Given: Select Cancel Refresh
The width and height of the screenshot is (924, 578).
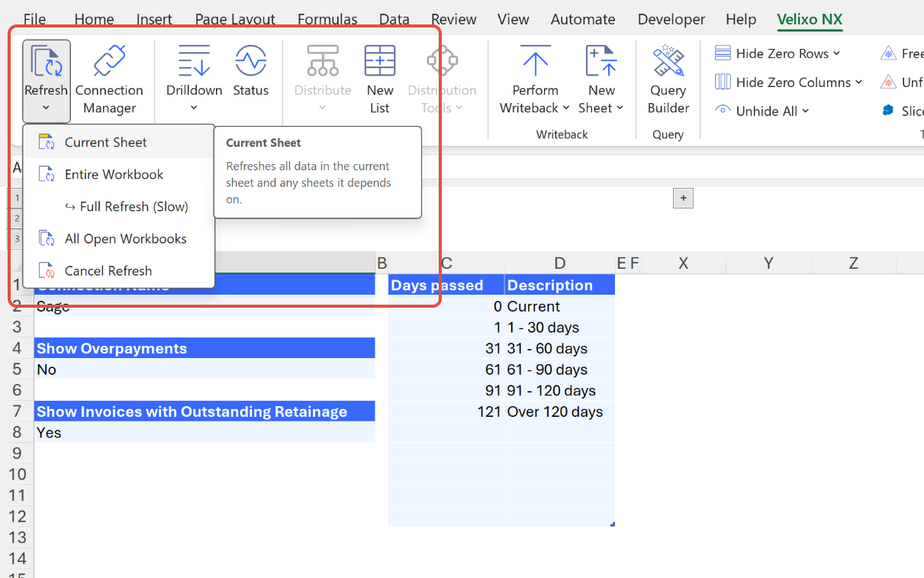Looking at the screenshot, I should coord(118,270).
